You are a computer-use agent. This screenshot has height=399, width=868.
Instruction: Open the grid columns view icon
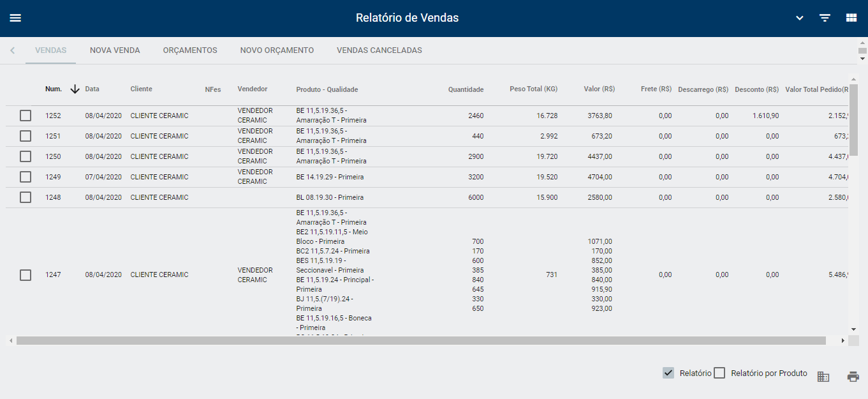[x=851, y=18]
